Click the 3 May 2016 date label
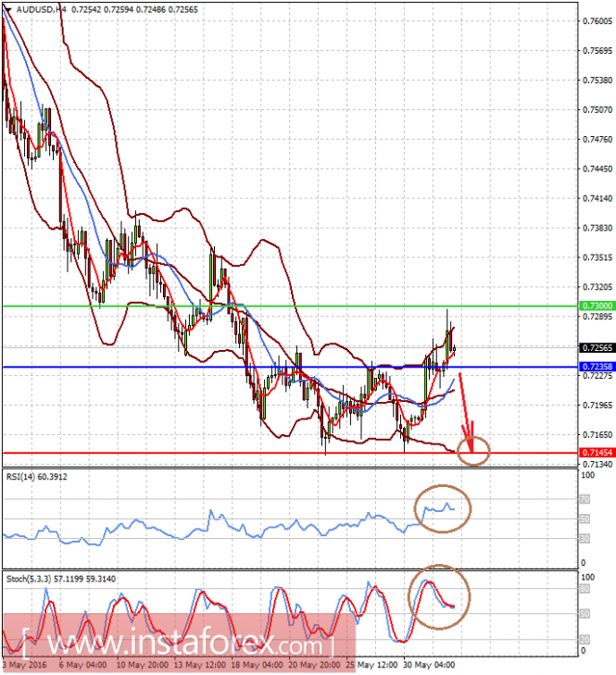 [x=25, y=665]
